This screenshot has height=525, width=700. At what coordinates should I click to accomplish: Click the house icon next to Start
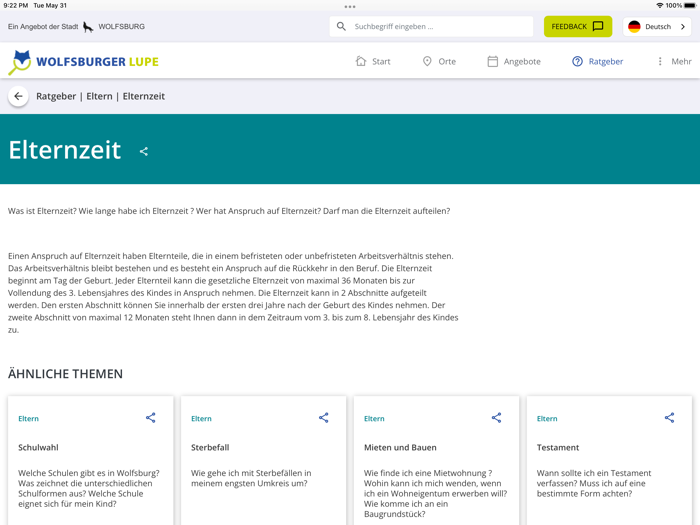coord(361,61)
